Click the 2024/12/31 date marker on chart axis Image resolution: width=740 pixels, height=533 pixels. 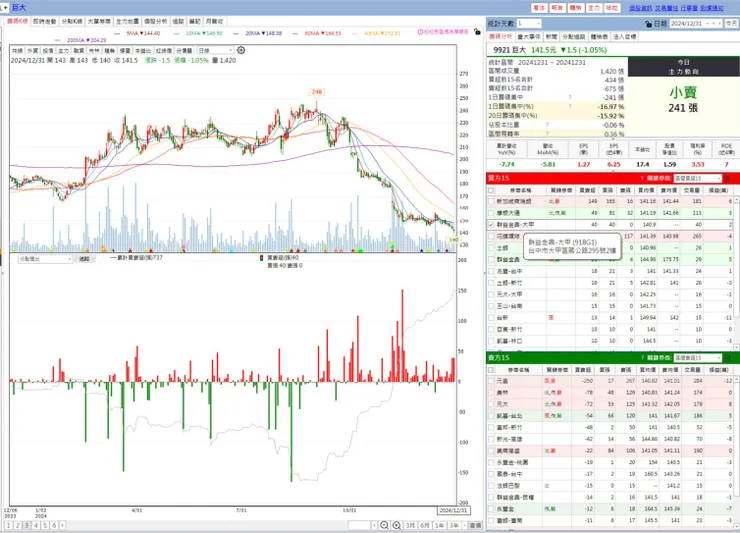453,510
